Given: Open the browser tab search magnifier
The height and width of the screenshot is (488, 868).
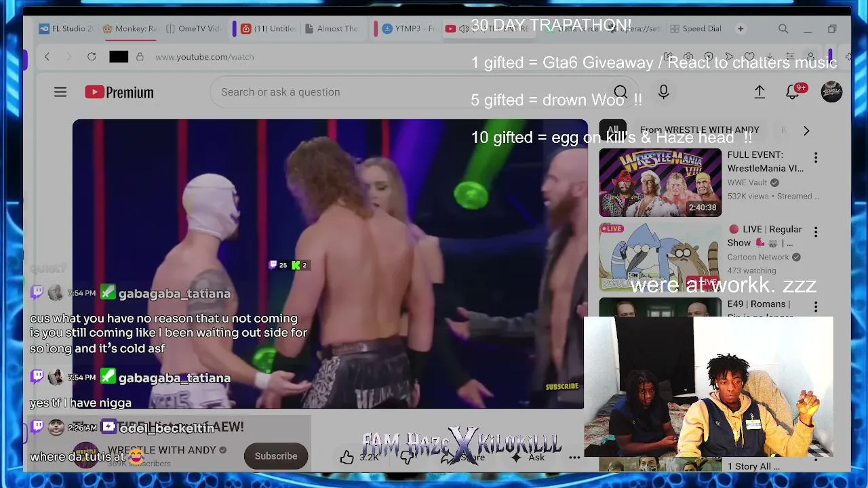Looking at the screenshot, I should [x=783, y=29].
